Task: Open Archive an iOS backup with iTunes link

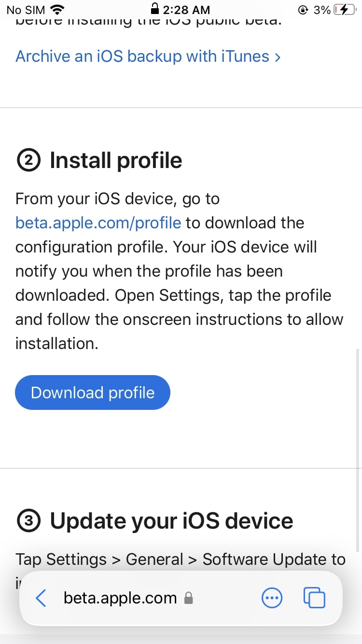Action: 148,56
